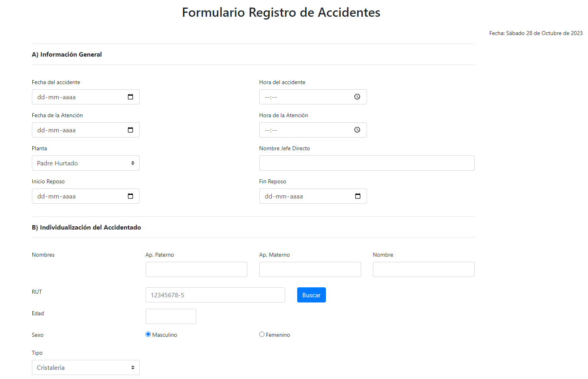Click the Ap. Materno input field
Image resolution: width=588 pixels, height=379 pixels.
310,269
